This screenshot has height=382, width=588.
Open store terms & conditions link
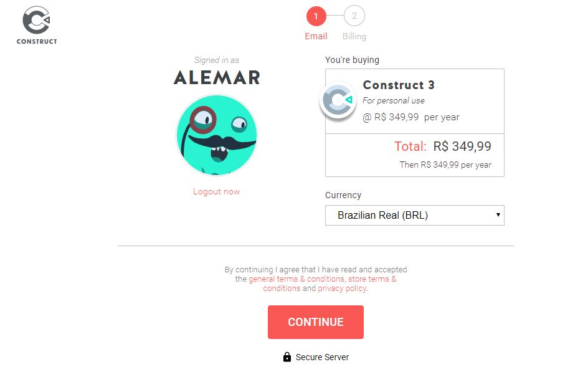(330, 284)
